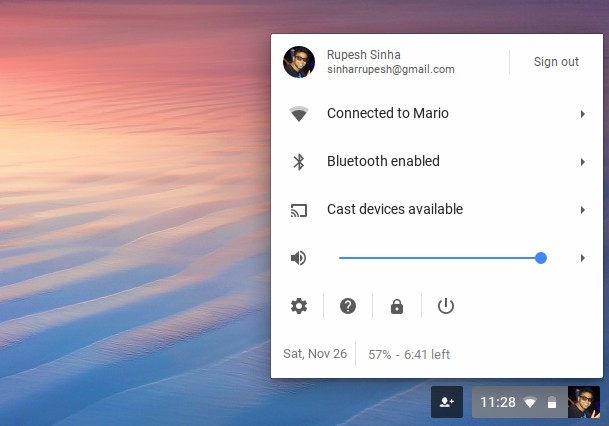Open the Cast devices available entry
The width and height of the screenshot is (609, 426).
tap(437, 210)
